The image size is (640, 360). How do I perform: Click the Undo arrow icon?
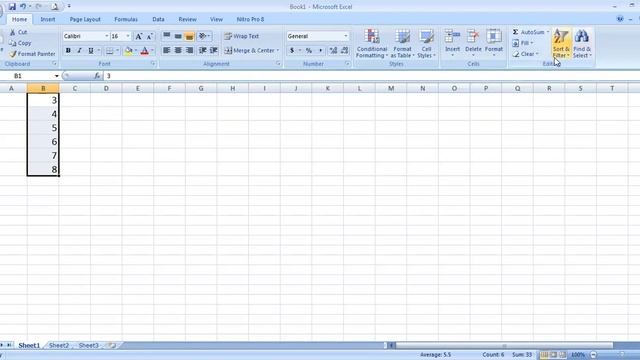click(23, 7)
